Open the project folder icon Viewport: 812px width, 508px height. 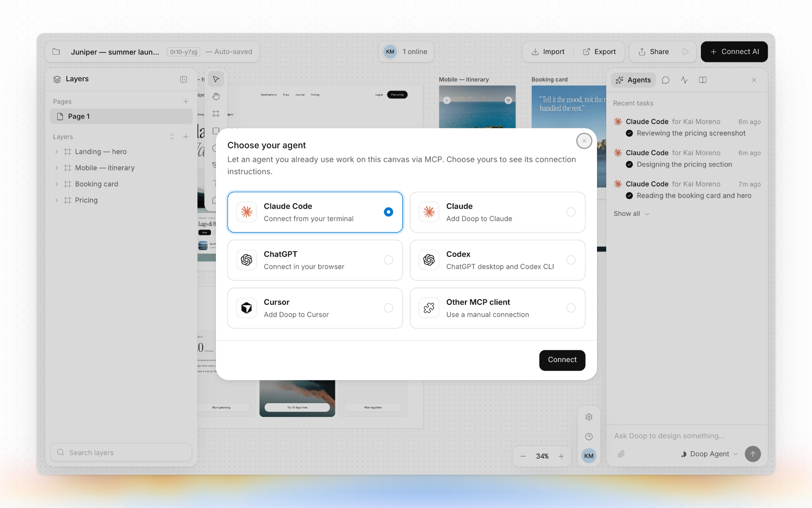[x=56, y=52]
